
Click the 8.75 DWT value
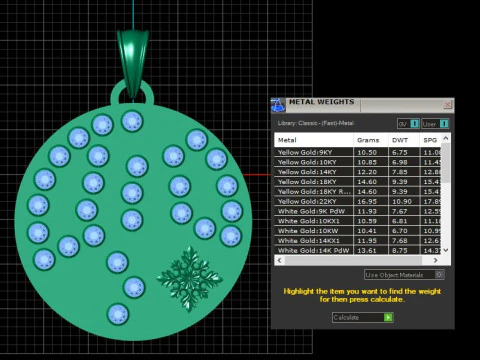400,250
